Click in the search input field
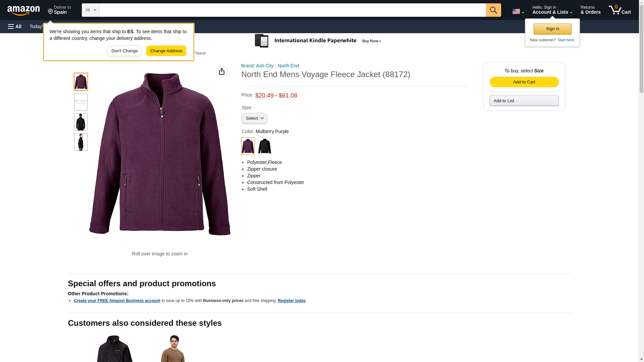 click(x=292, y=10)
